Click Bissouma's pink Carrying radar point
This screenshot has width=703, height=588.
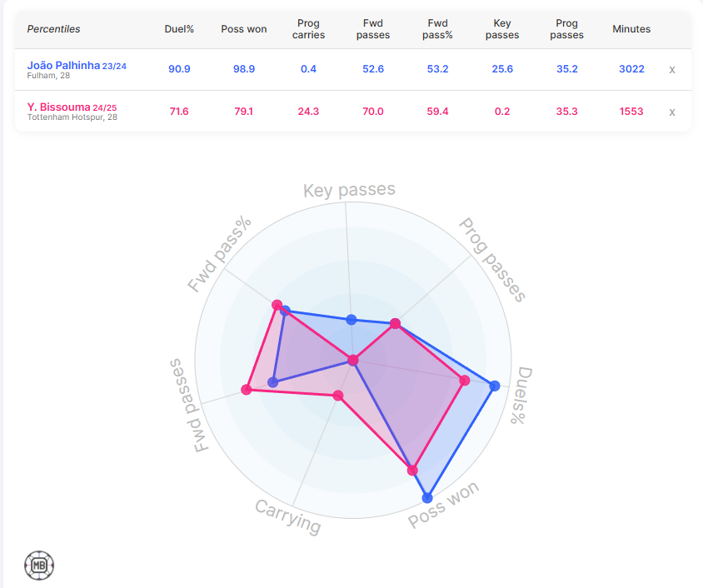(x=338, y=396)
